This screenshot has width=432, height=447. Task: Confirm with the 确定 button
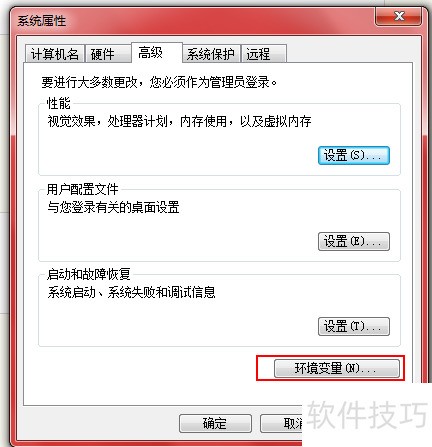coord(215,423)
